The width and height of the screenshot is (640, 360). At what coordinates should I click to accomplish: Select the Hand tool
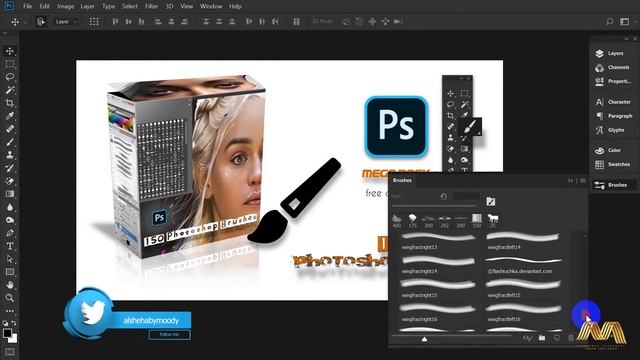coord(10,285)
